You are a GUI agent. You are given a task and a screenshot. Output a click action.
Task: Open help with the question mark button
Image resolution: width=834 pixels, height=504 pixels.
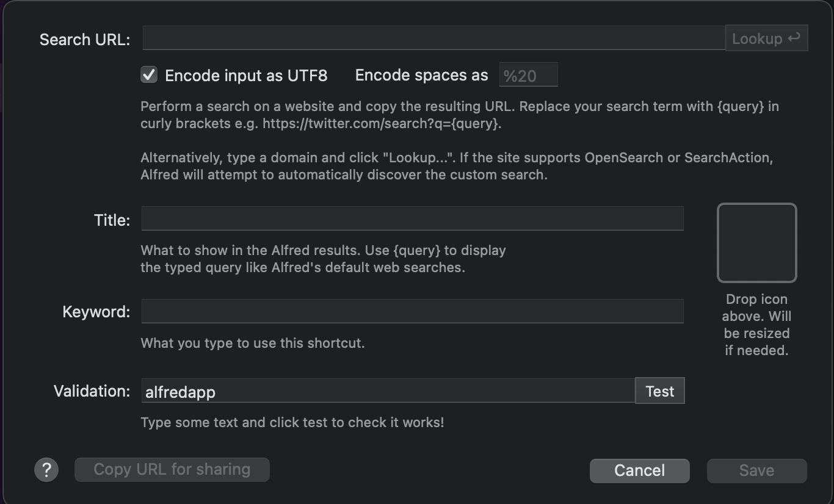(46, 470)
